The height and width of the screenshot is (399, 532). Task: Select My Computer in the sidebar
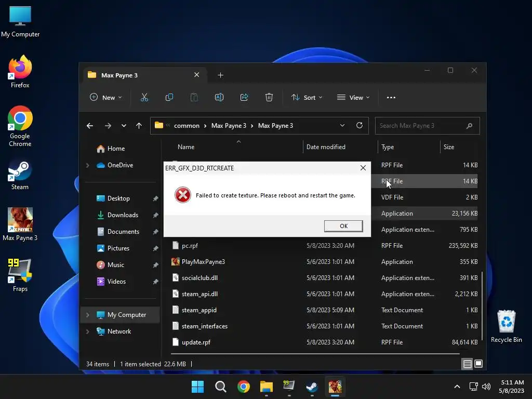point(127,315)
